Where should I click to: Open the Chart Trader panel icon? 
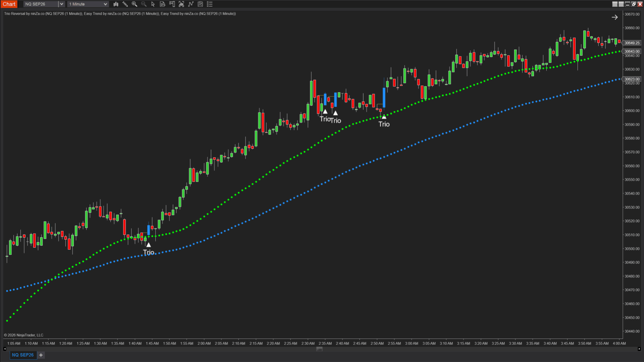point(172,4)
